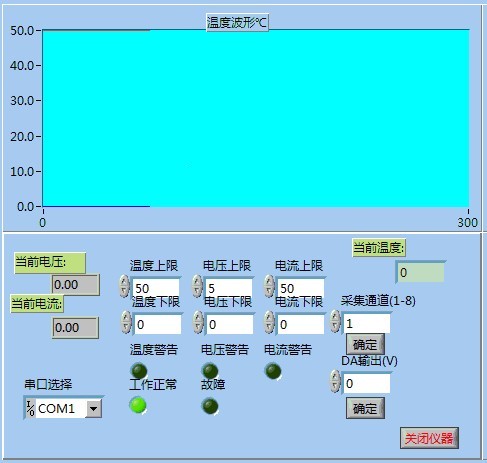Click the 温度波形℃ chart title label
This screenshot has height=463, width=487.
tap(237, 23)
